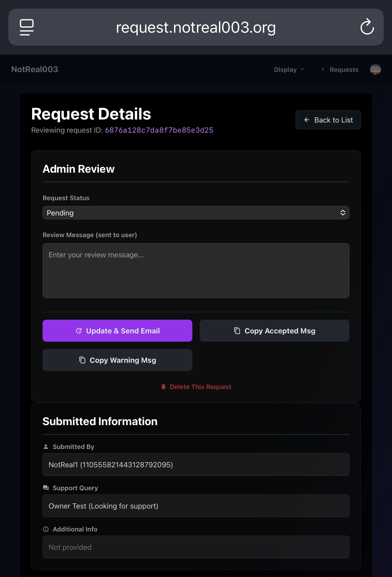Tap the browser reload icon
The height and width of the screenshot is (577, 392).
tap(367, 27)
